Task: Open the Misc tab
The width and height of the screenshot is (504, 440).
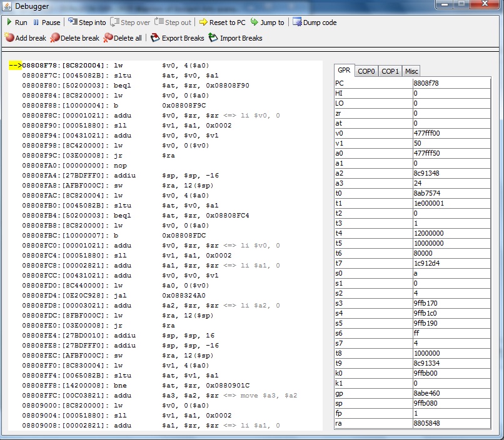Action: tap(411, 71)
